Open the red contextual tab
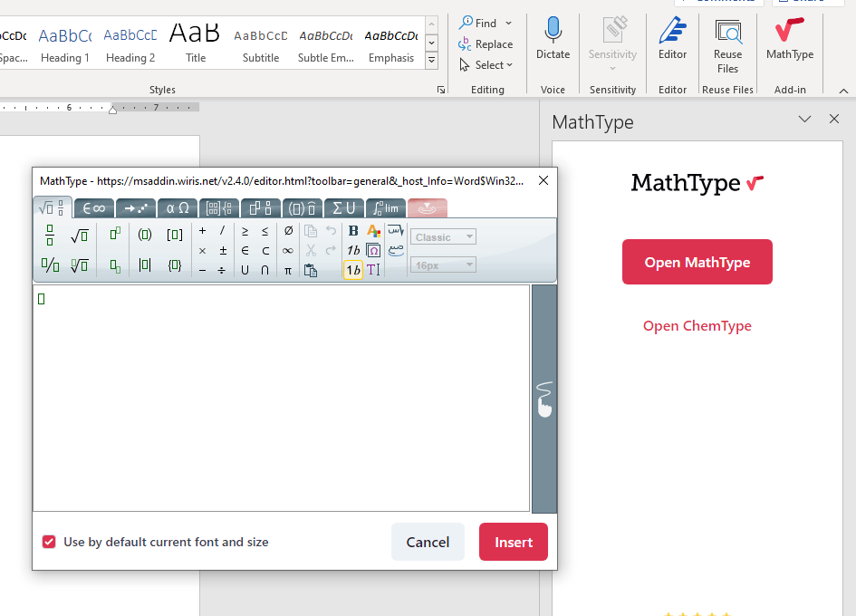 pyautogui.click(x=428, y=208)
